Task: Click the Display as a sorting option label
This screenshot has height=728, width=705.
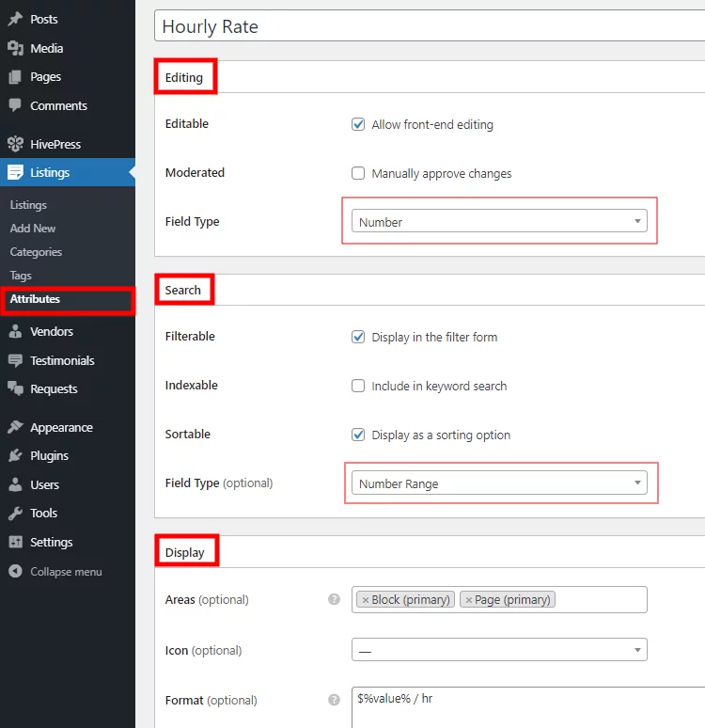Action: [x=441, y=435]
